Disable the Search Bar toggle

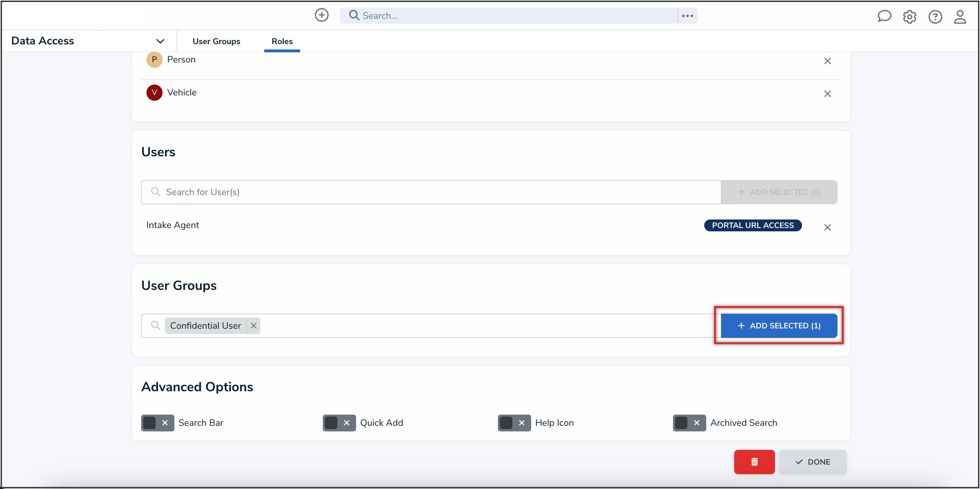coord(157,423)
